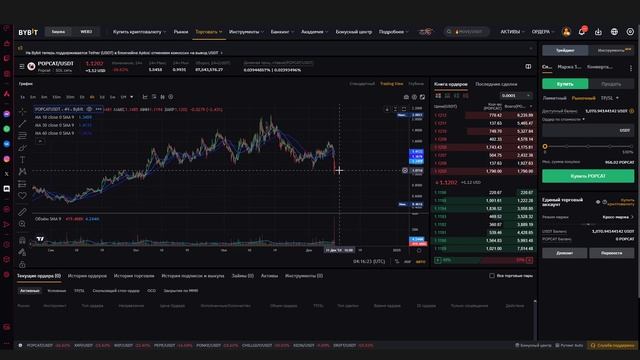Open the header settings gear icon
This screenshot has width=640, height=360.
click(630, 31)
